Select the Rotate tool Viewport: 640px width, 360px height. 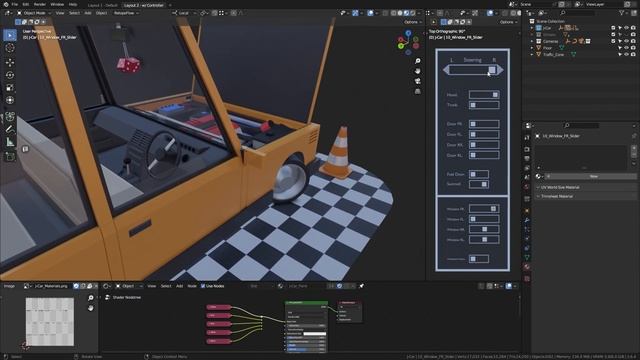click(x=10, y=75)
